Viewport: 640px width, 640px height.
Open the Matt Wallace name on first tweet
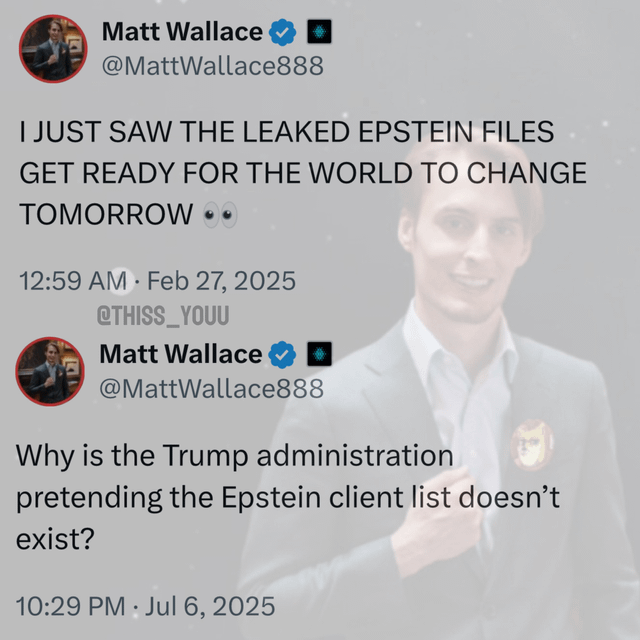click(182, 32)
